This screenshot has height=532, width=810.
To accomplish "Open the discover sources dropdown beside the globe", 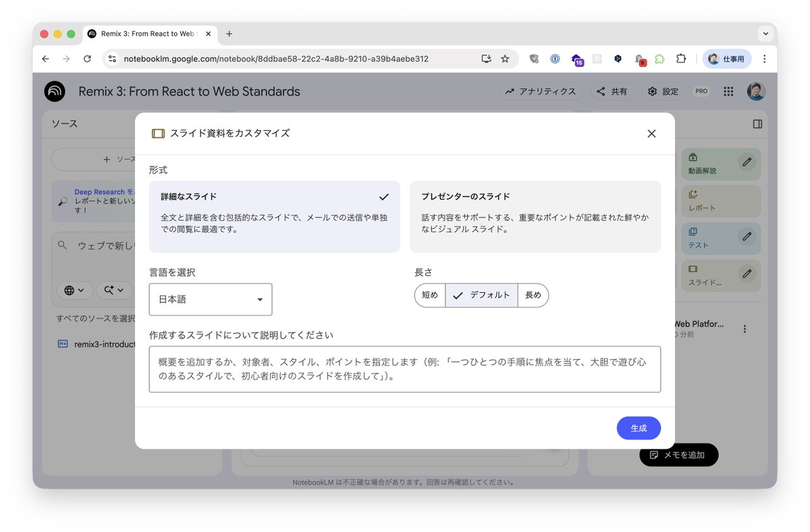I will [114, 290].
